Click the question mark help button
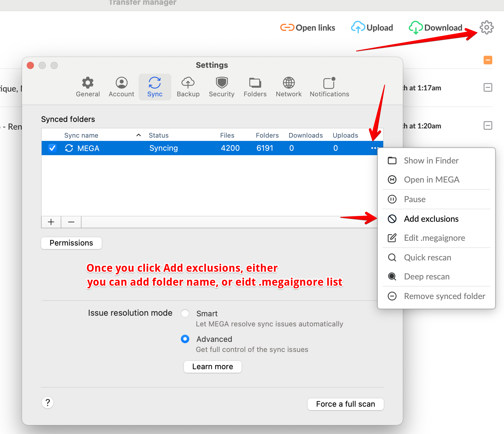This screenshot has width=504, height=434. click(x=48, y=402)
